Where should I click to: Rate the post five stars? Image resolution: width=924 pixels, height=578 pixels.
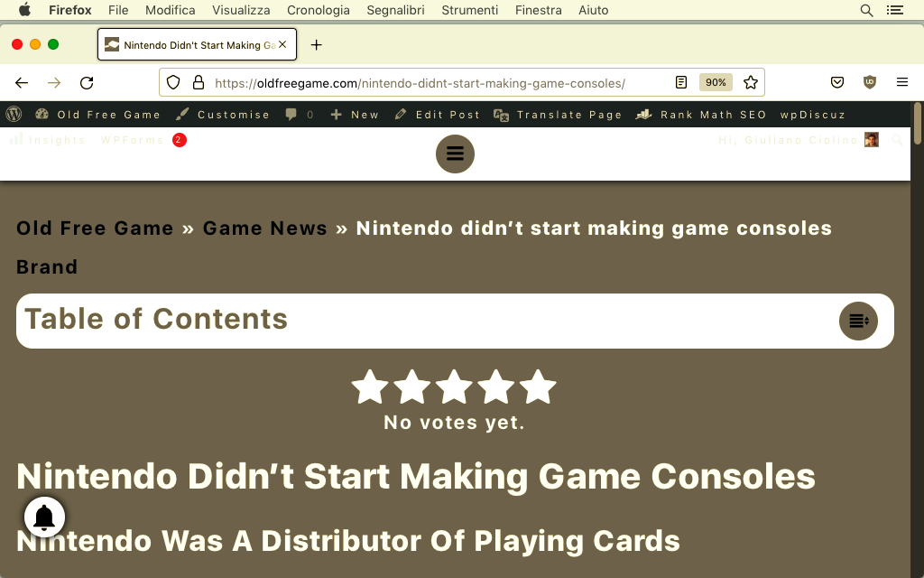point(538,387)
